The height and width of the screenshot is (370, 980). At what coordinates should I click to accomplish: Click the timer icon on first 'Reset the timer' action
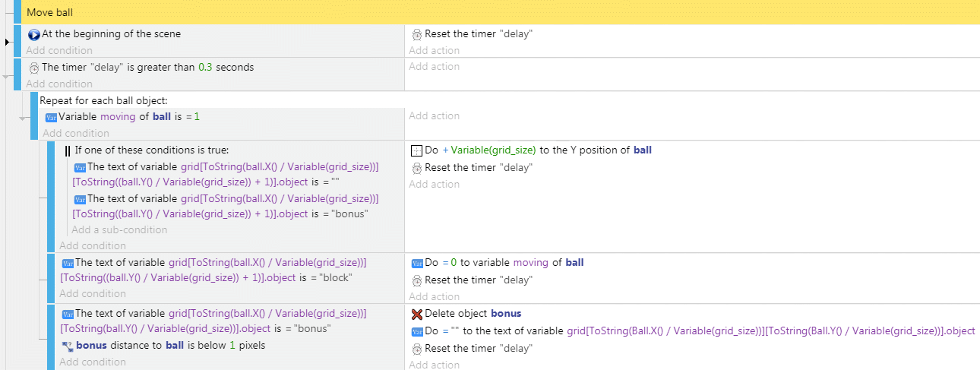pos(416,34)
